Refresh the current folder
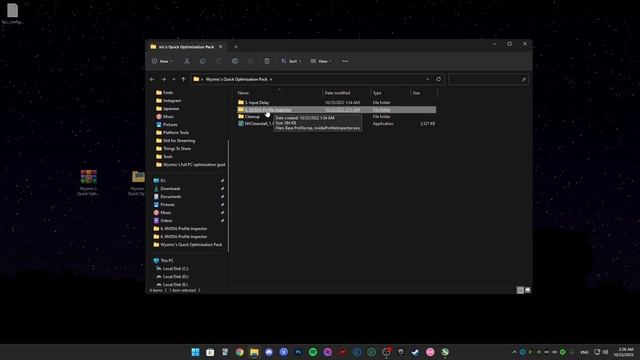The width and height of the screenshot is (640, 360). pyautogui.click(x=439, y=79)
